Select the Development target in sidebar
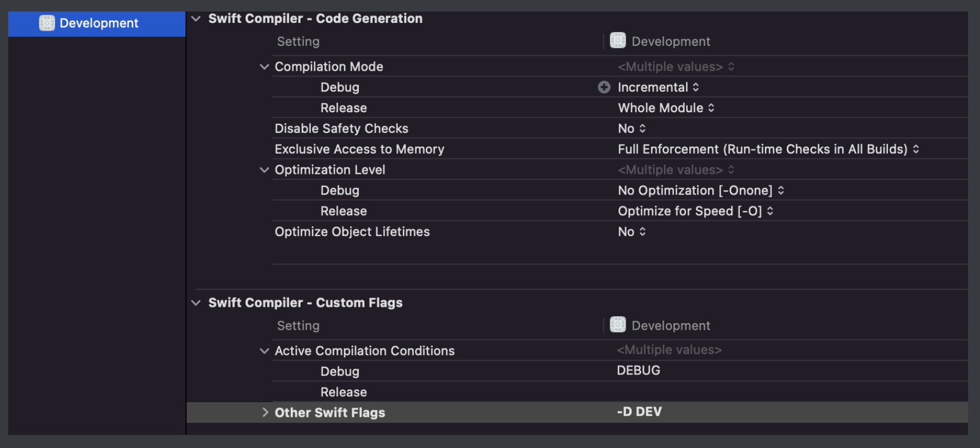Image resolution: width=980 pixels, height=448 pixels. pos(97,23)
